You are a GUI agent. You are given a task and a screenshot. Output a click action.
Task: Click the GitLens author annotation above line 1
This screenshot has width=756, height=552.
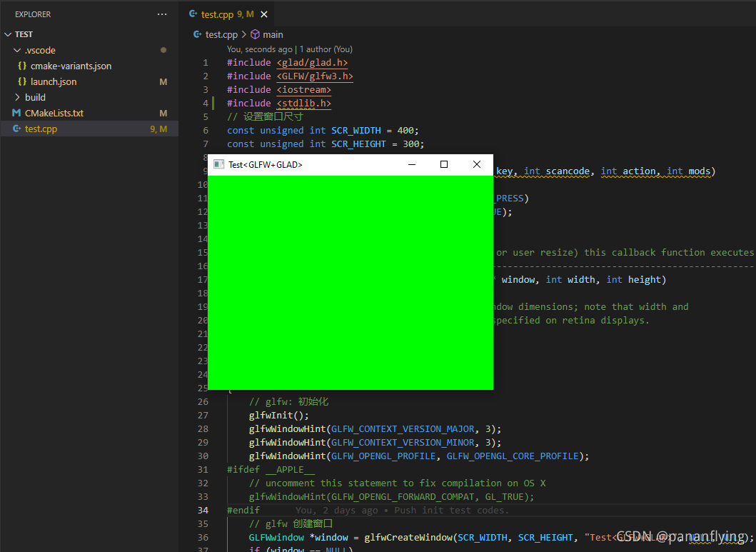click(290, 49)
